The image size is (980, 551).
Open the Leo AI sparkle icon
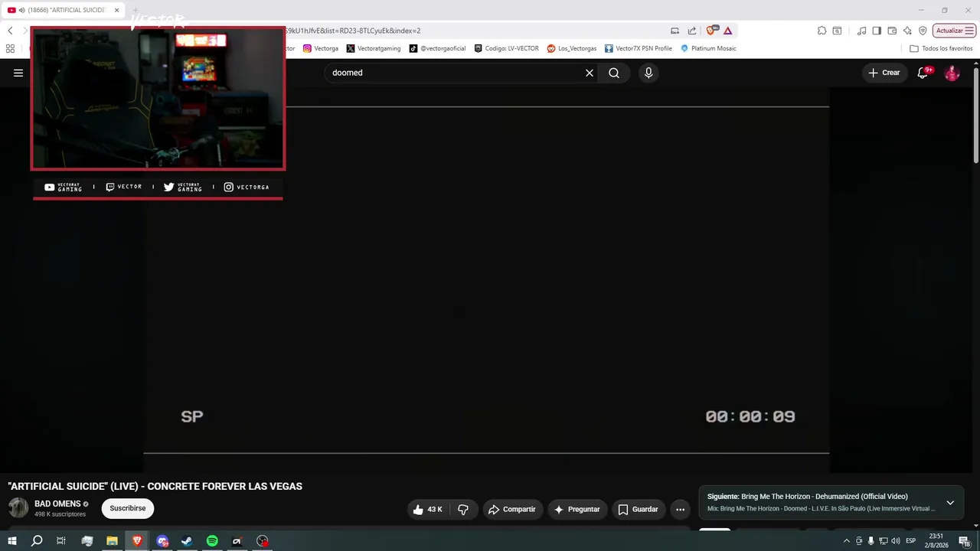pyautogui.click(x=907, y=31)
